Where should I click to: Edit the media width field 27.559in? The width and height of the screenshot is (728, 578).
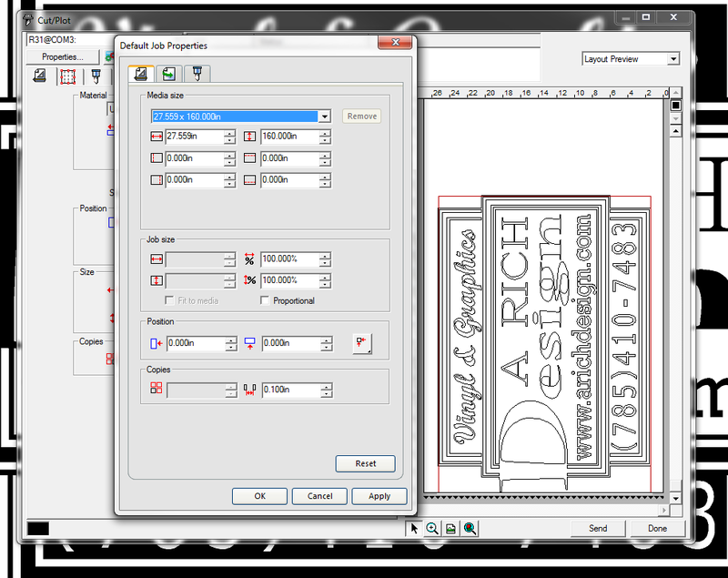tap(194, 136)
